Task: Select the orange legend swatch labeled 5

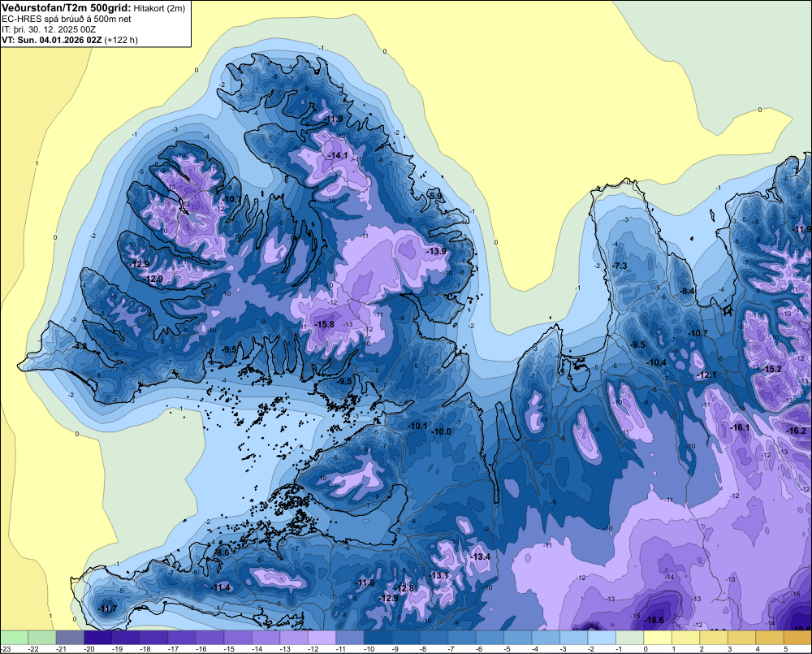Action: (x=797, y=638)
